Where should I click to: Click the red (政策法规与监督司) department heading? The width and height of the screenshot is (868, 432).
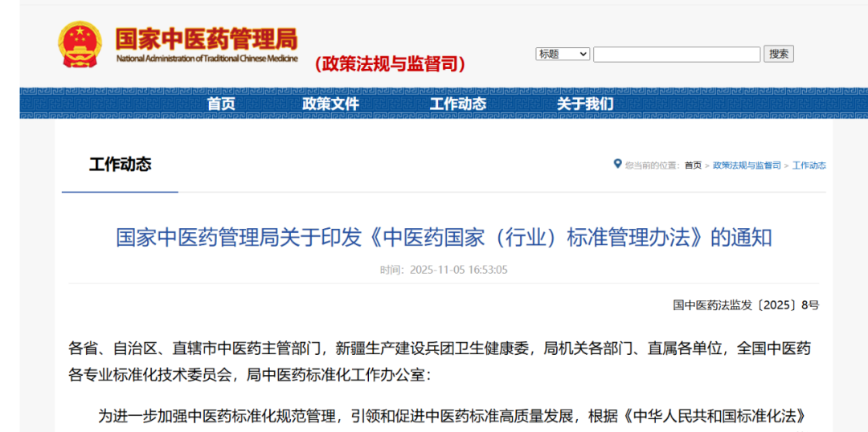point(390,64)
